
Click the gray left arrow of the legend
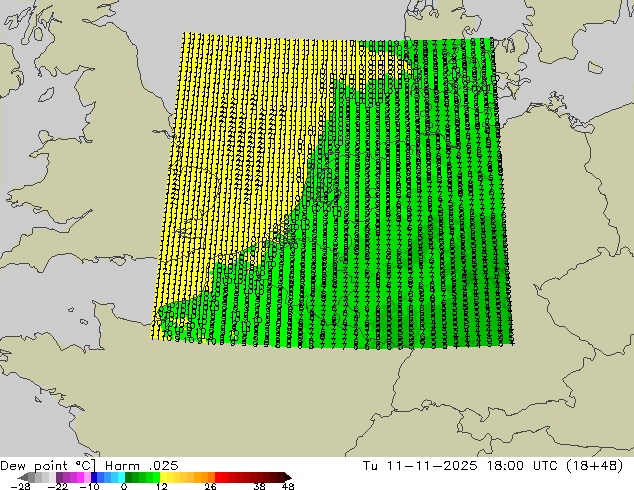[23, 477]
